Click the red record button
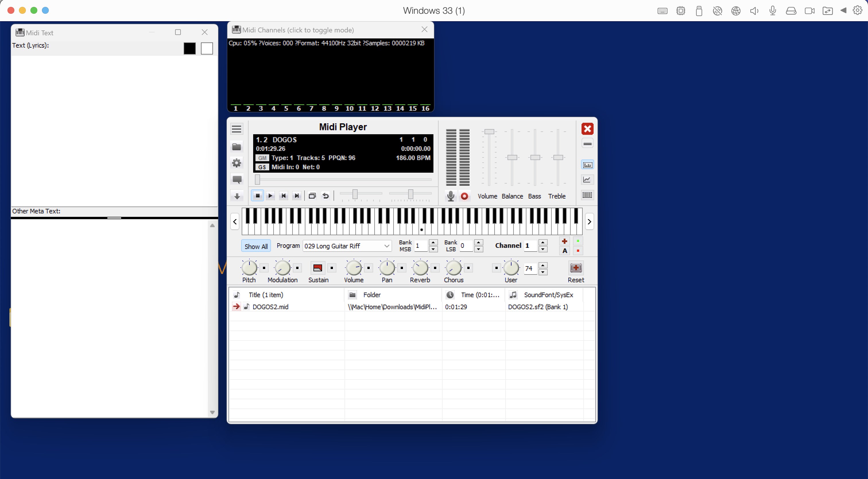The image size is (868, 479). [x=464, y=196]
